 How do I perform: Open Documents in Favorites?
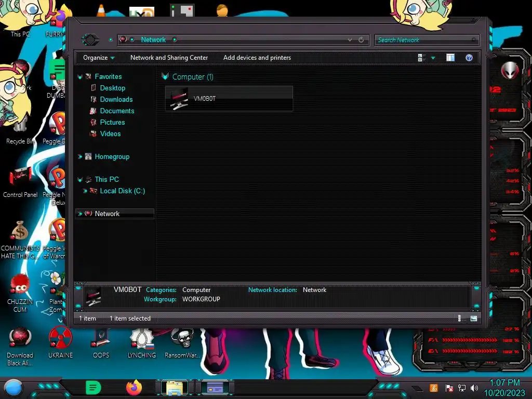(x=117, y=111)
